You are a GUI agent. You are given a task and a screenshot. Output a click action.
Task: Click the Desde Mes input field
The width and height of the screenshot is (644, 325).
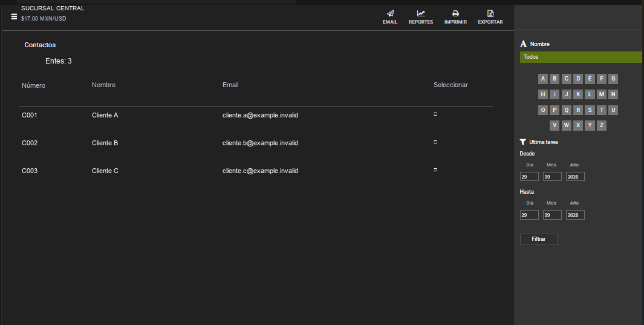click(552, 177)
